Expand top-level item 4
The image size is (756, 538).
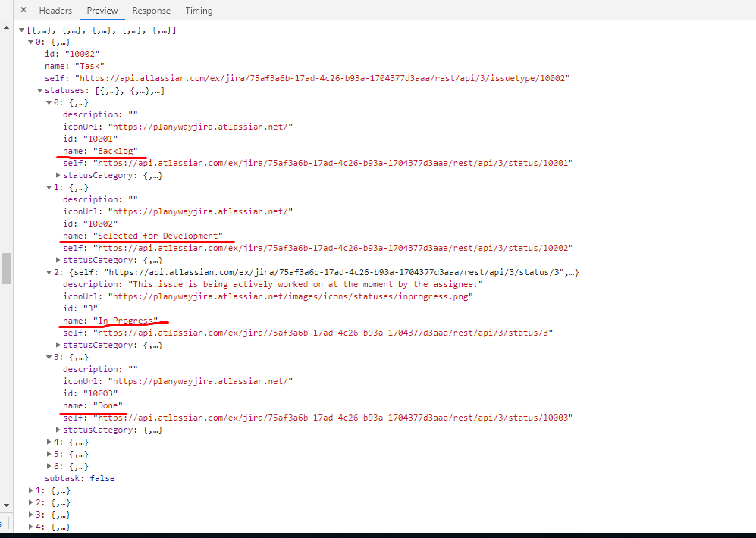pos(30,527)
